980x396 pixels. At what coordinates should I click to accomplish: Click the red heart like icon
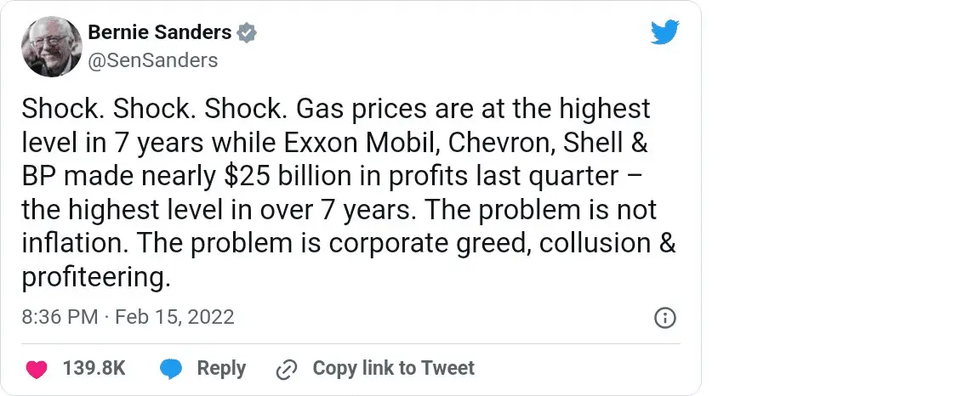coord(36,369)
